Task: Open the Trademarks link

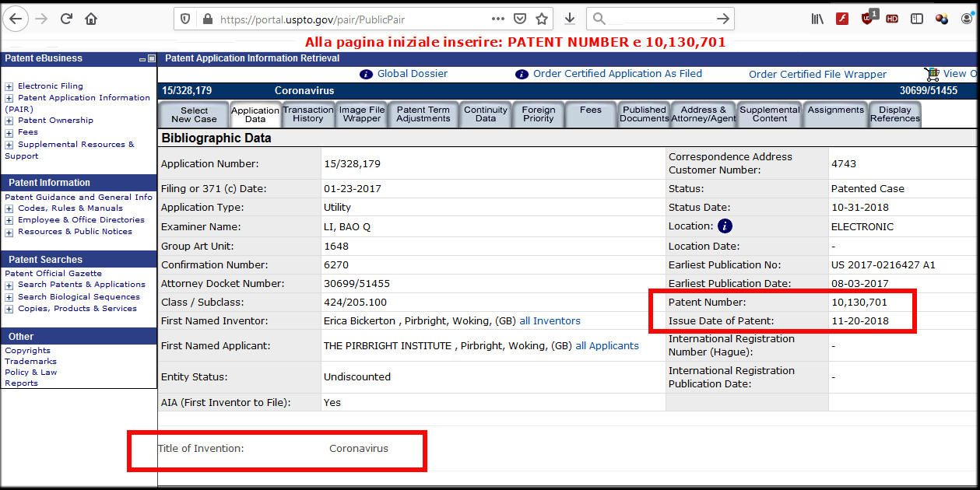Action: click(x=30, y=362)
